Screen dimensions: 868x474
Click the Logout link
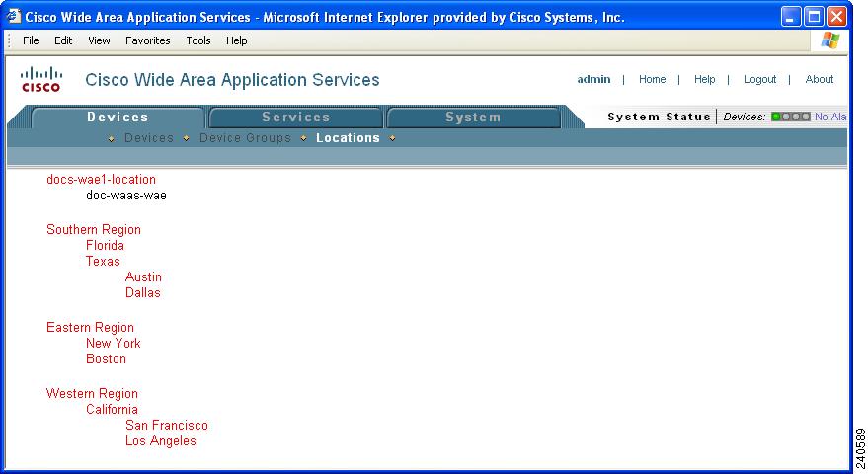pos(759,79)
